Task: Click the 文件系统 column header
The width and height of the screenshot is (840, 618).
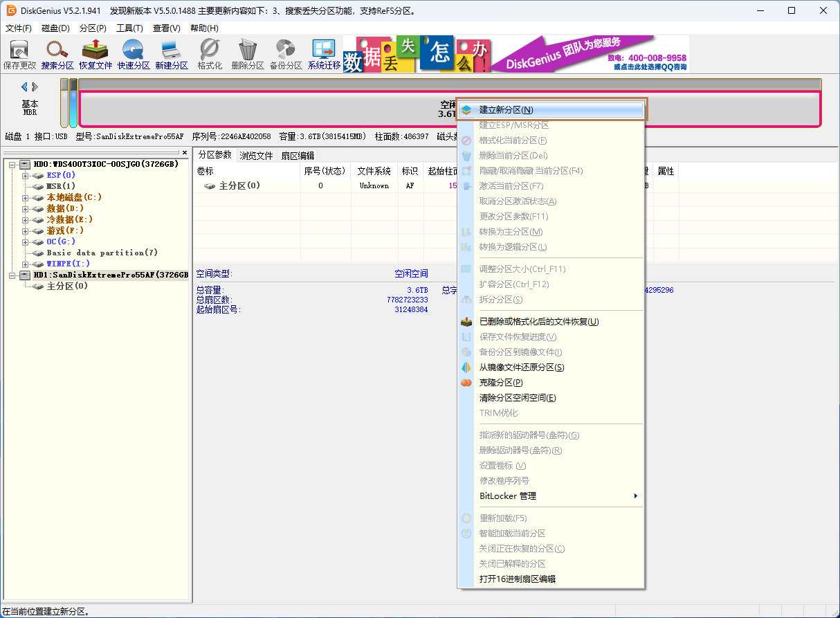Action: [x=374, y=171]
